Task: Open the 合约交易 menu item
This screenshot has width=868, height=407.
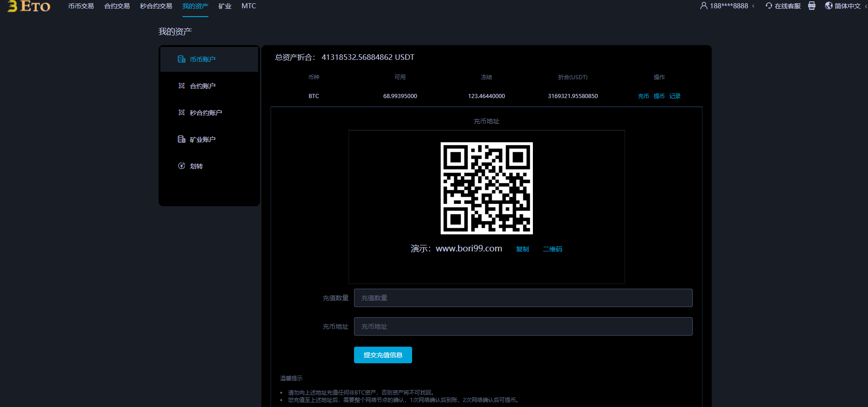Action: (117, 6)
